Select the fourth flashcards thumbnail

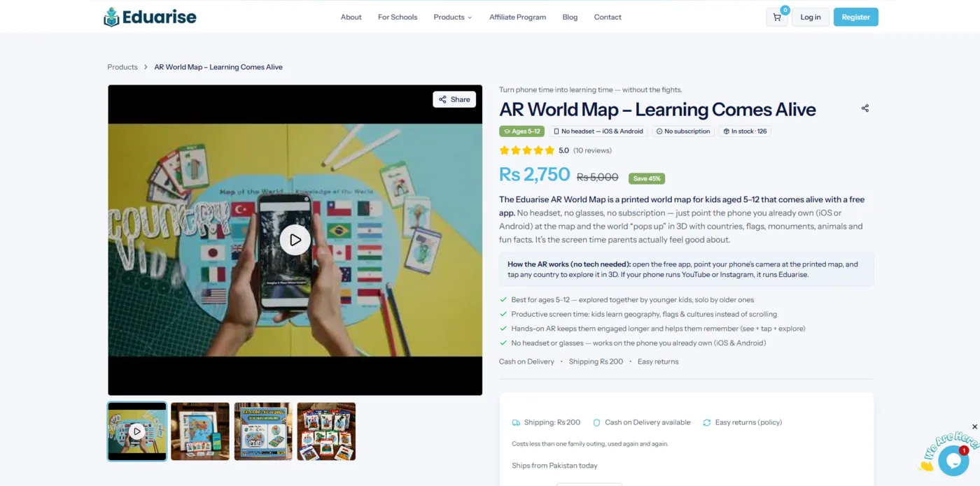pos(326,431)
